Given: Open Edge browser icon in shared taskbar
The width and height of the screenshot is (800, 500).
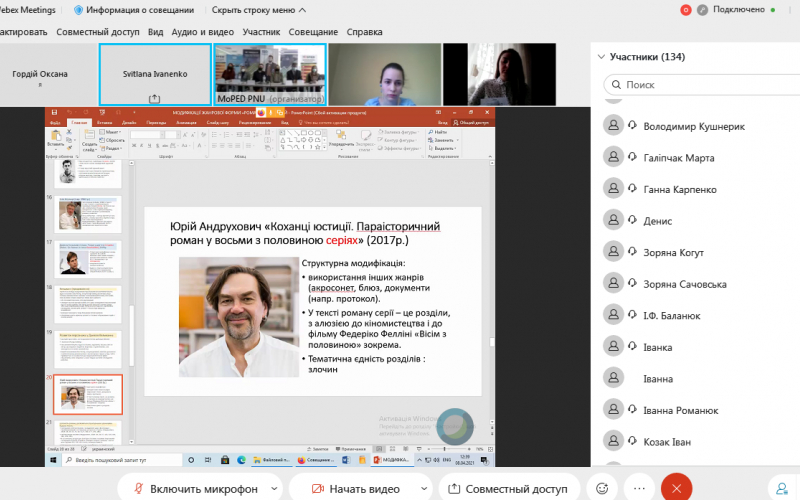Looking at the screenshot, I should (241, 460).
